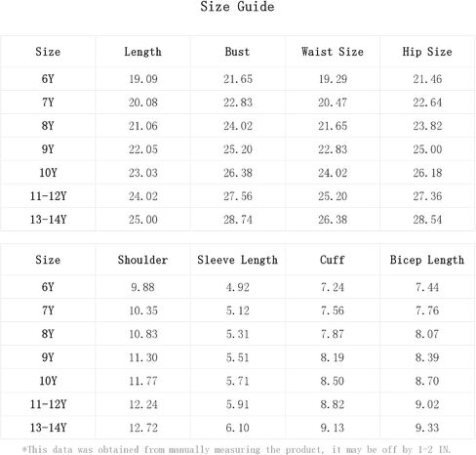Click the 9.33 bicep length value
This screenshot has height=455, width=476.
[427, 428]
